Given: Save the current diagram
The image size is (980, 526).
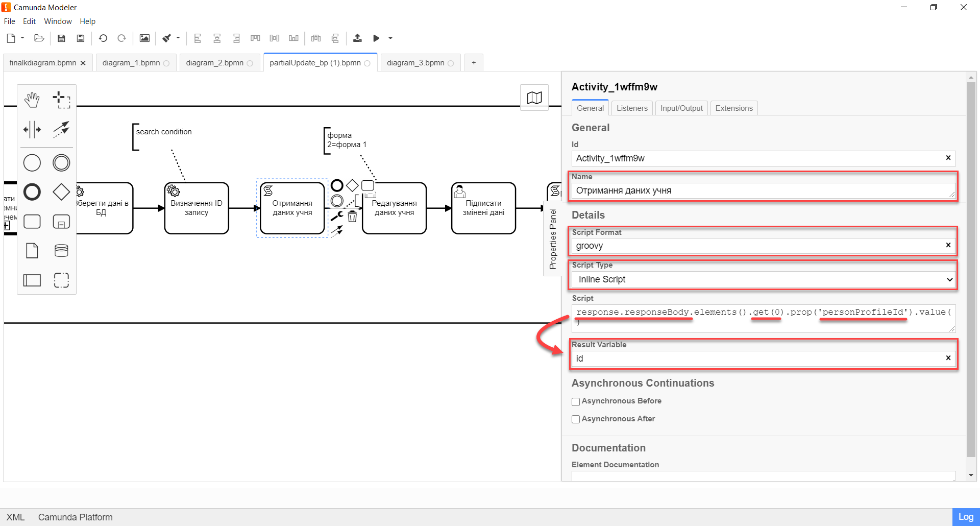Looking at the screenshot, I should coord(61,38).
